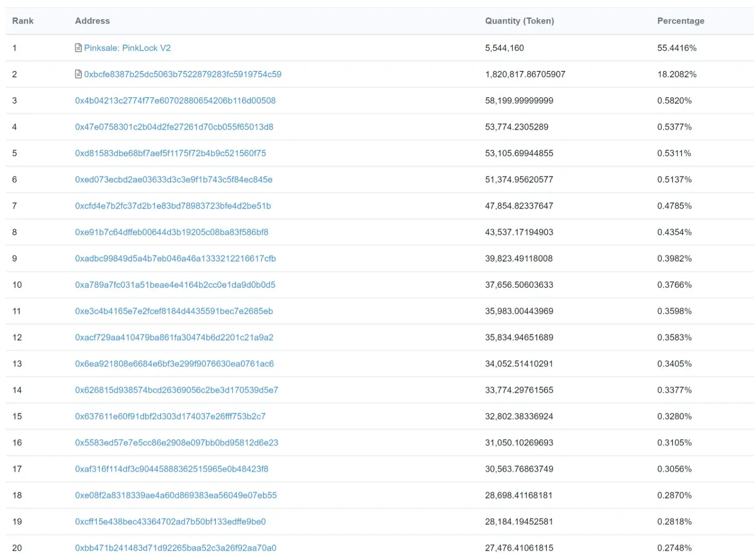The width and height of the screenshot is (754, 560).
Task: Select percentage 0.5820%
Action: 674,100
